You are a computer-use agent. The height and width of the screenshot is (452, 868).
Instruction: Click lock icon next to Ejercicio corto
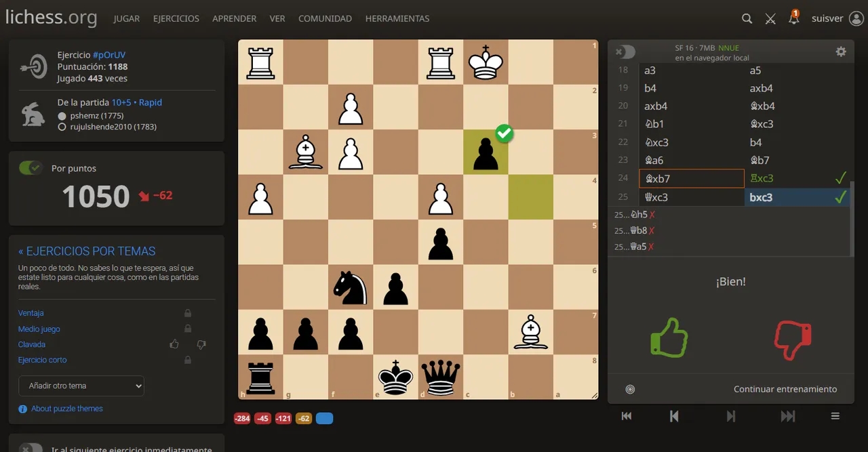pos(188,360)
